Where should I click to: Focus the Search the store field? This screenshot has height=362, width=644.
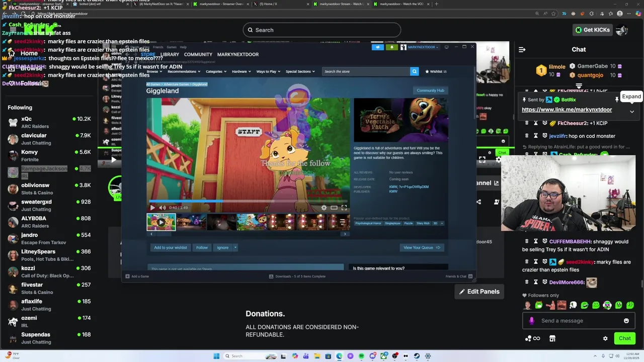pyautogui.click(x=366, y=71)
